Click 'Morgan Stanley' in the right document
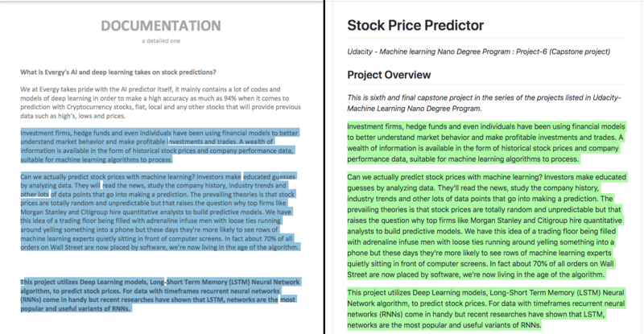Screen dimensions: 644x334 (496, 221)
